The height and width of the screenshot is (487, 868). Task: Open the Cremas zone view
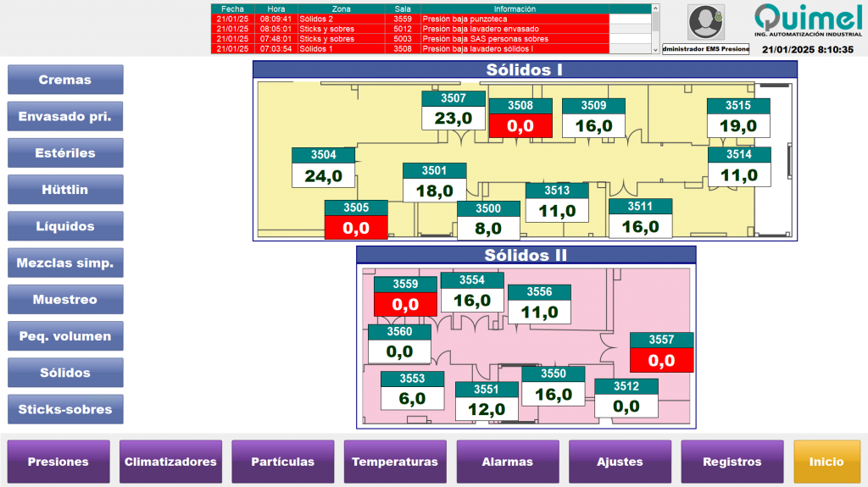(65, 80)
